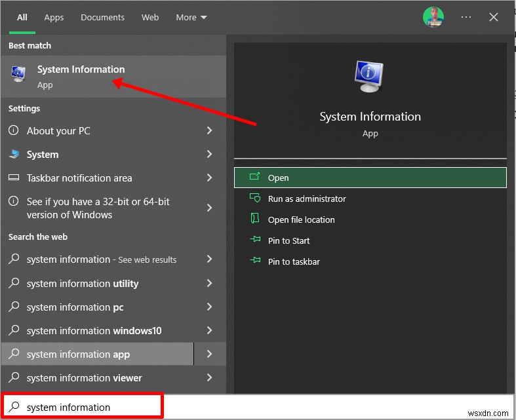Screen dimensions: 516x420
Task: Open the All search tab
Action: point(22,18)
